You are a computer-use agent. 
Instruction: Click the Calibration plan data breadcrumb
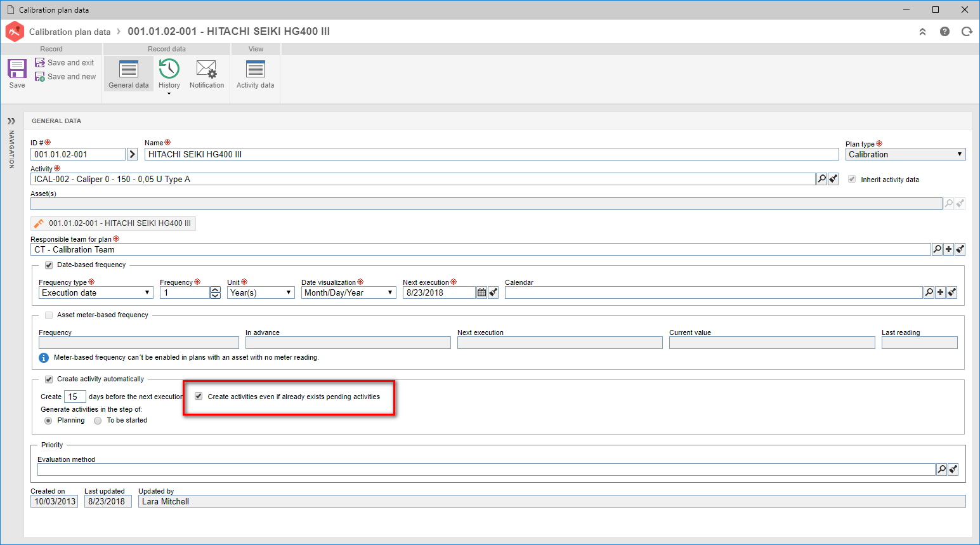click(x=70, y=32)
